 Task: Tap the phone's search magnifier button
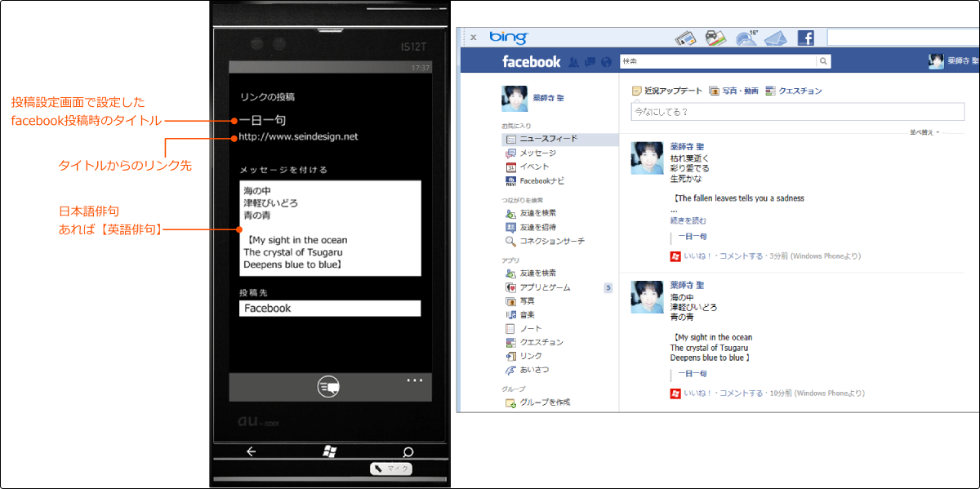[x=408, y=451]
